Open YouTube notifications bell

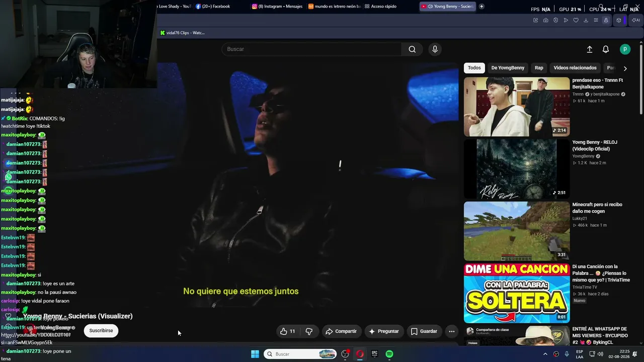(x=606, y=49)
